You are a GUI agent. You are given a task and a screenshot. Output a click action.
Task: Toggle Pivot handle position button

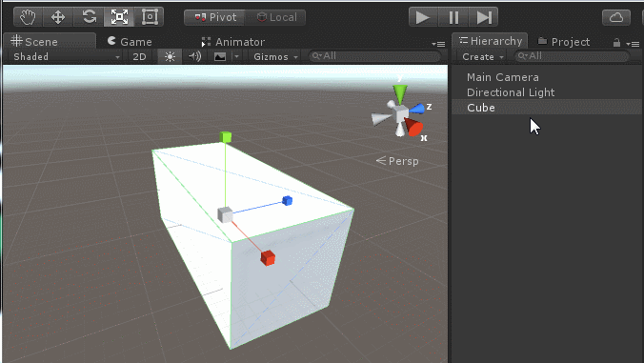[x=214, y=17]
